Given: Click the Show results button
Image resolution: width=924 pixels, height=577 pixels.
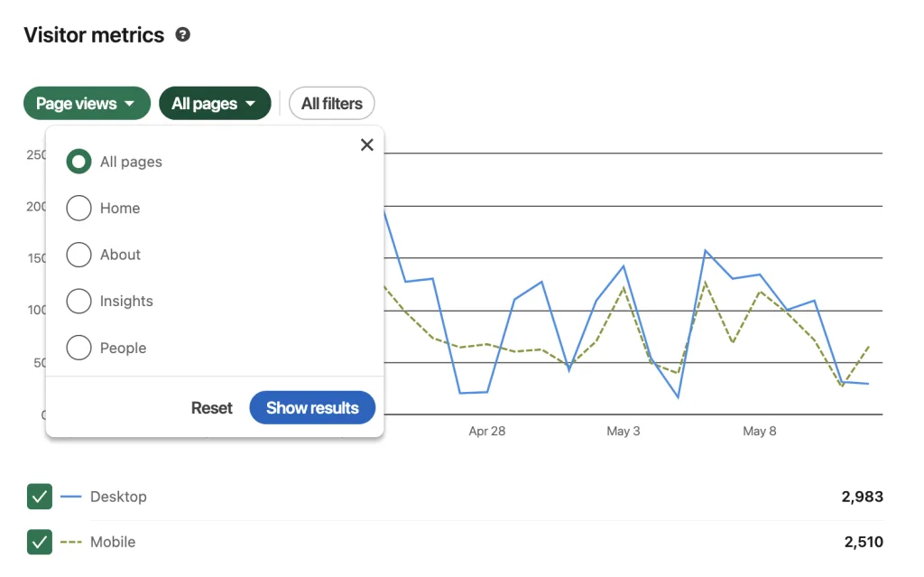Looking at the screenshot, I should 312,407.
